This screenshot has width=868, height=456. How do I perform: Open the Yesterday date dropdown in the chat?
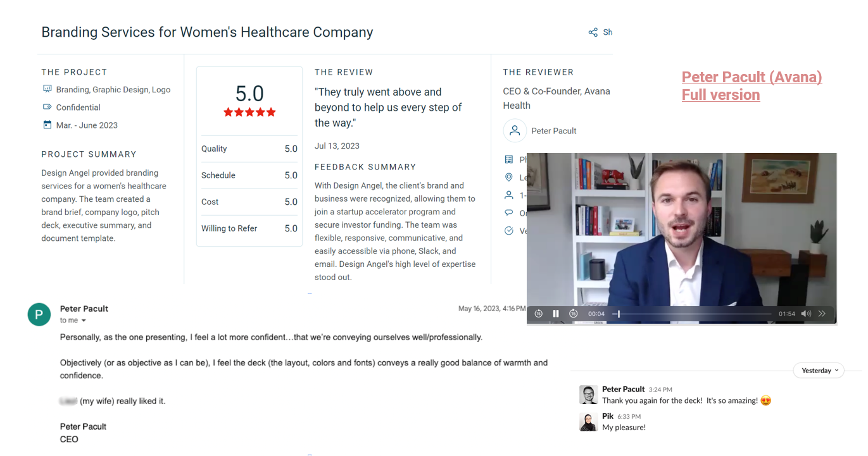(819, 371)
